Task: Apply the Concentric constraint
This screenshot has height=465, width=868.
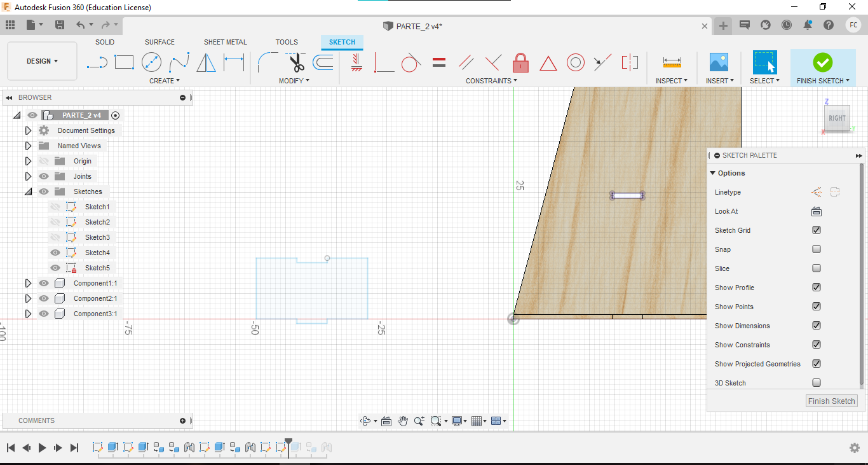Action: click(576, 62)
